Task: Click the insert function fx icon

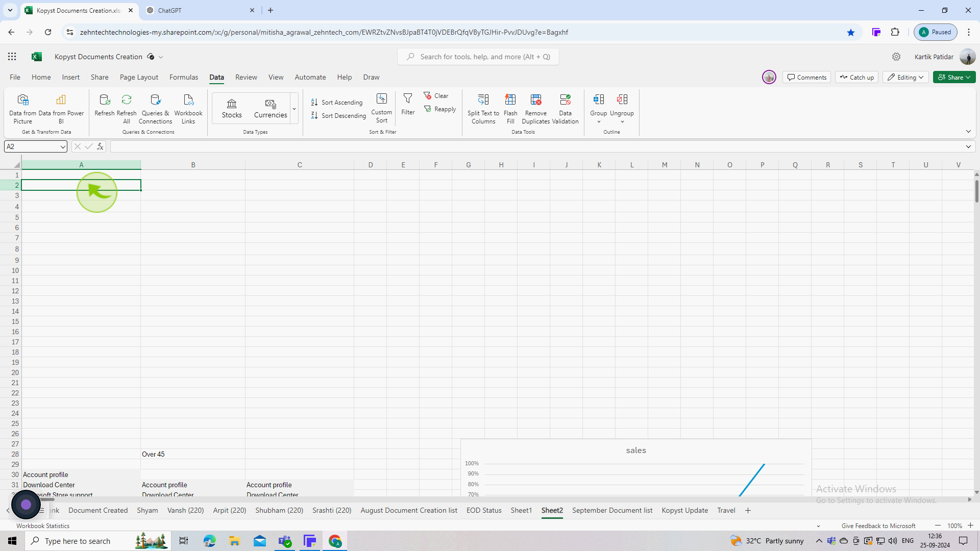Action: tap(100, 146)
